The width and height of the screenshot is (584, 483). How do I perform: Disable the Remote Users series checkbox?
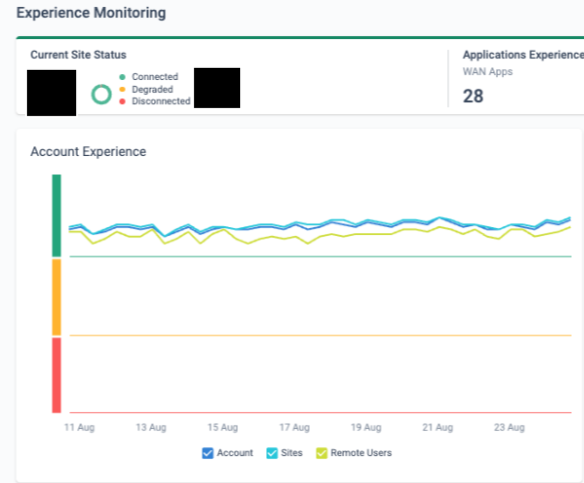[x=321, y=453]
